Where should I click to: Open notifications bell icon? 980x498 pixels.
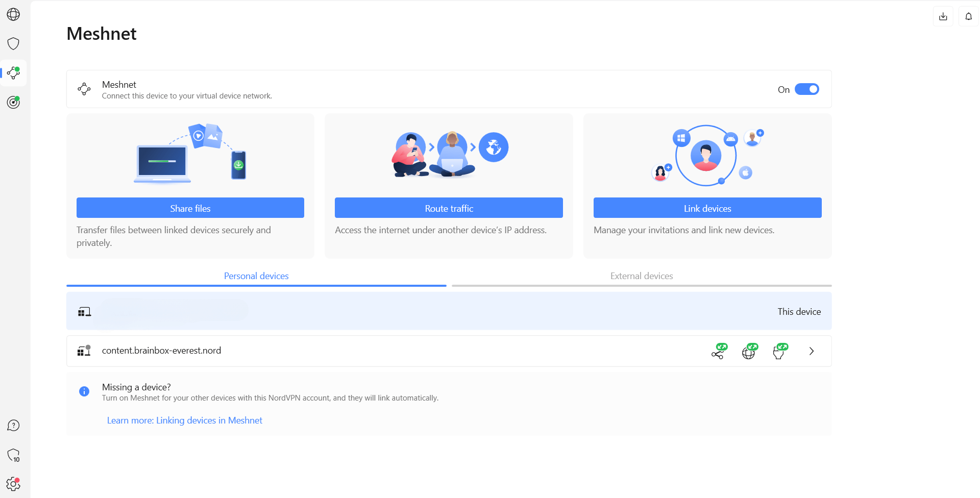click(968, 16)
